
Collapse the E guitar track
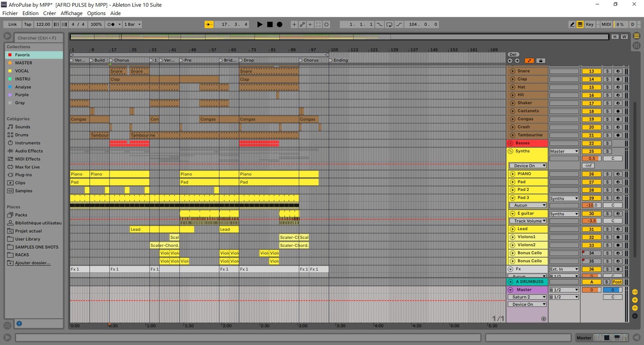[x=512, y=213]
